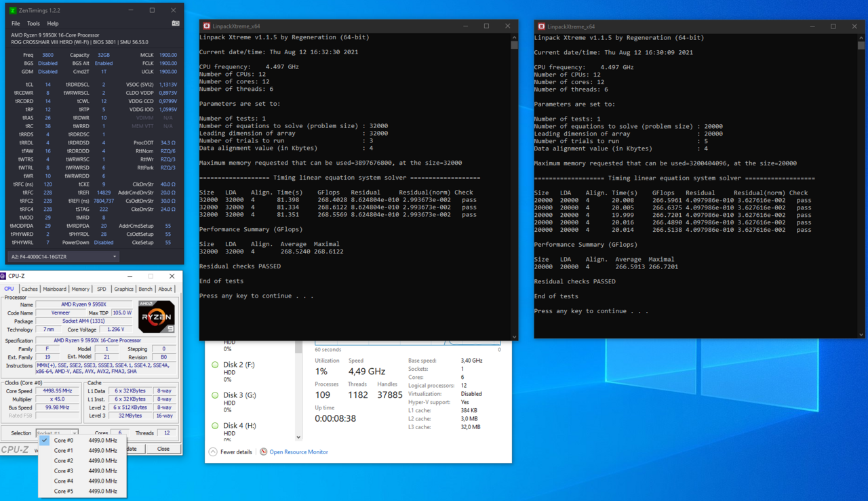Click the AMD Ryzen 9 logo in CPU-Z
Screen dimensions: 868x501
coord(157,317)
